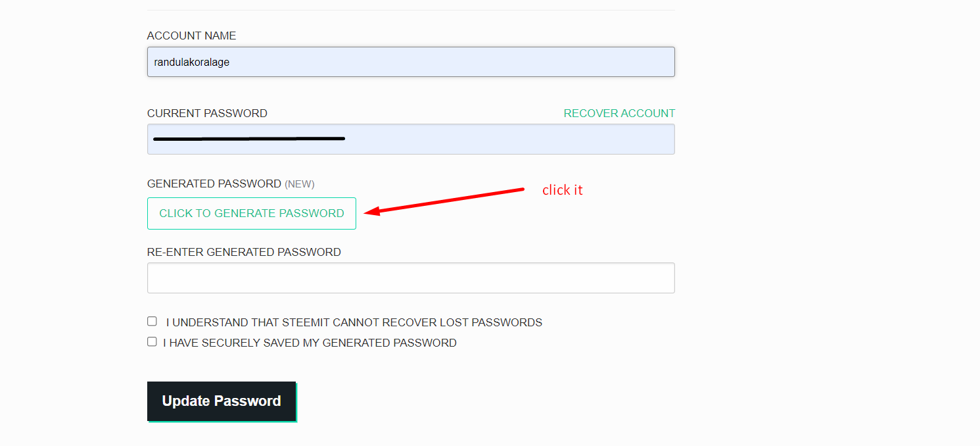This screenshot has width=980, height=446.
Task: Click the ACCOUNT NAME label
Action: [191, 36]
